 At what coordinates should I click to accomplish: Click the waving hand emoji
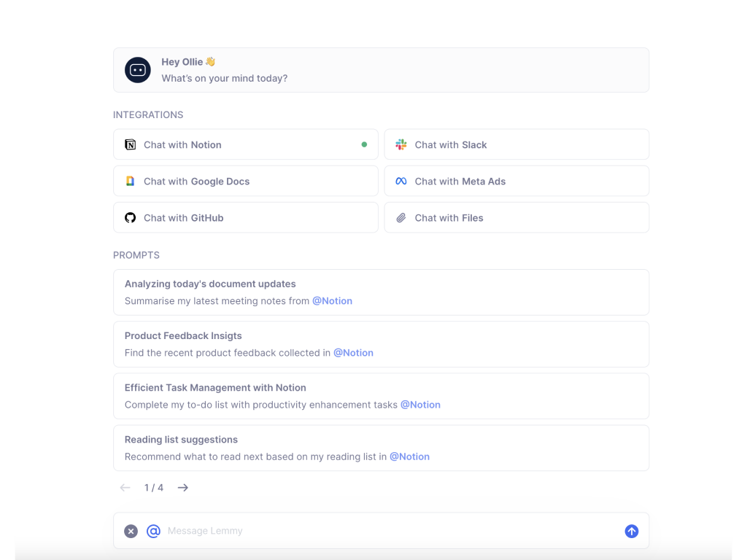pyautogui.click(x=211, y=61)
